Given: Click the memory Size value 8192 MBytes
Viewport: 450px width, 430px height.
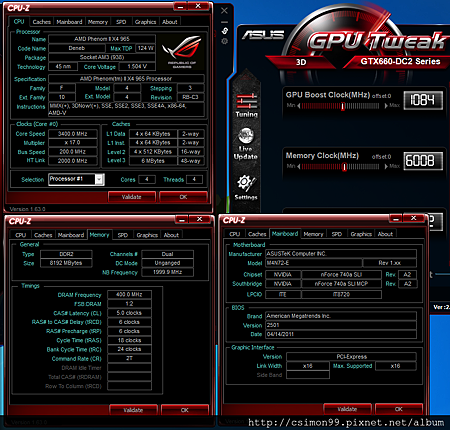Looking at the screenshot, I should [x=66, y=263].
